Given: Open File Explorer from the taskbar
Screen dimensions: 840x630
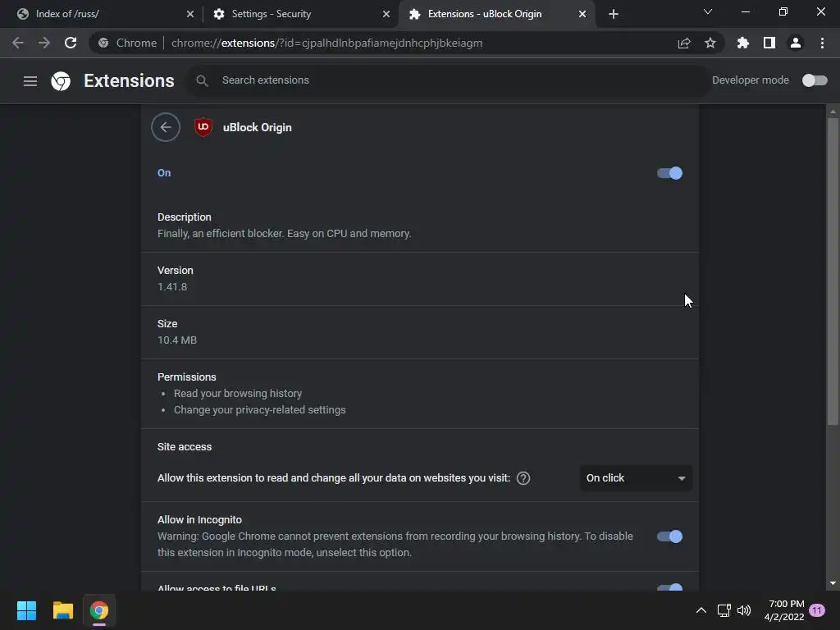Looking at the screenshot, I should coord(62,610).
